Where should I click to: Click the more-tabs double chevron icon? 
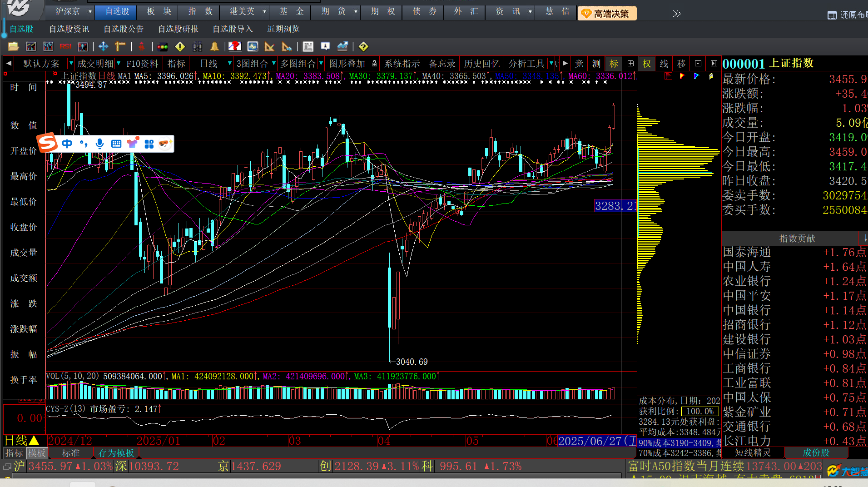pos(677,14)
